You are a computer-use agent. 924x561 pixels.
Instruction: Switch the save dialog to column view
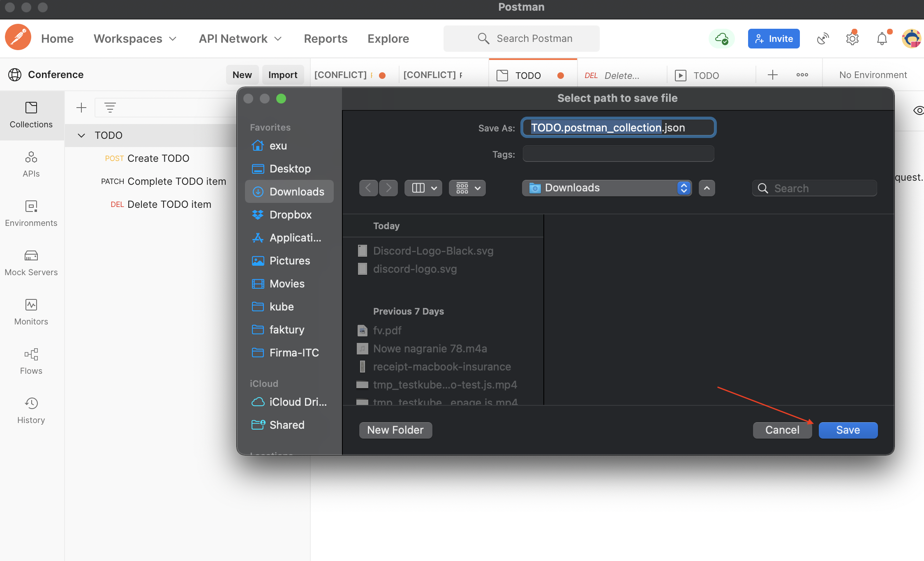coord(419,188)
